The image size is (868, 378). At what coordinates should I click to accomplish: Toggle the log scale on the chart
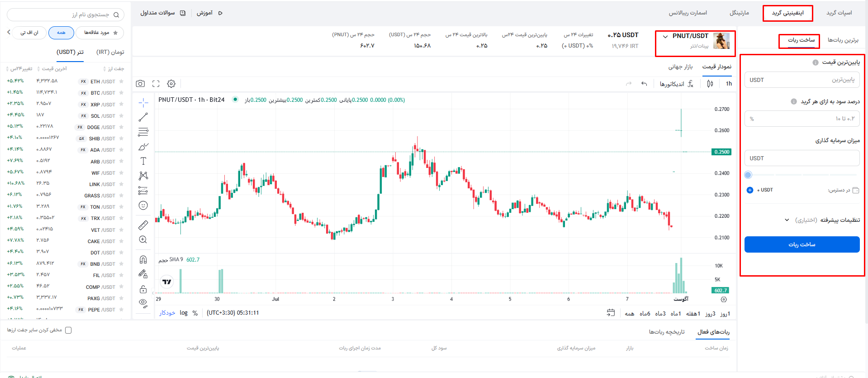tap(184, 313)
